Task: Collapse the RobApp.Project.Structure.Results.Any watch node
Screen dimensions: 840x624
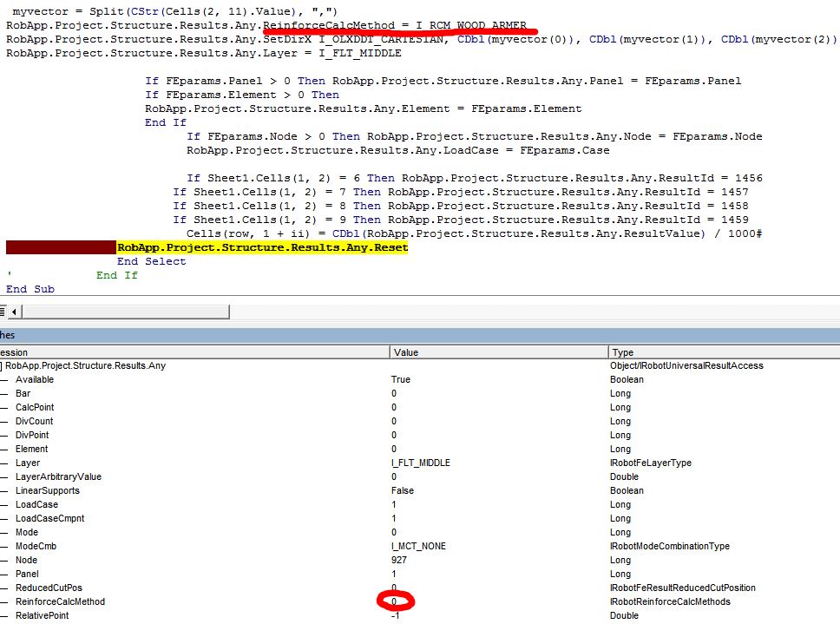Action: point(2,366)
